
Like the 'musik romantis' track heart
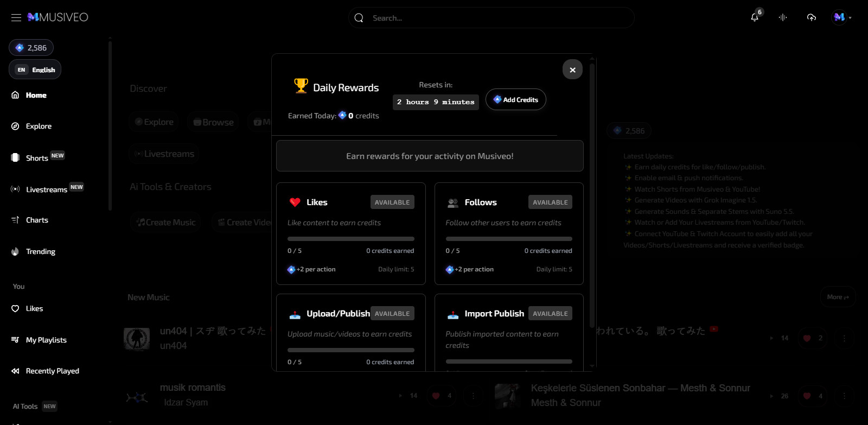pyautogui.click(x=436, y=396)
